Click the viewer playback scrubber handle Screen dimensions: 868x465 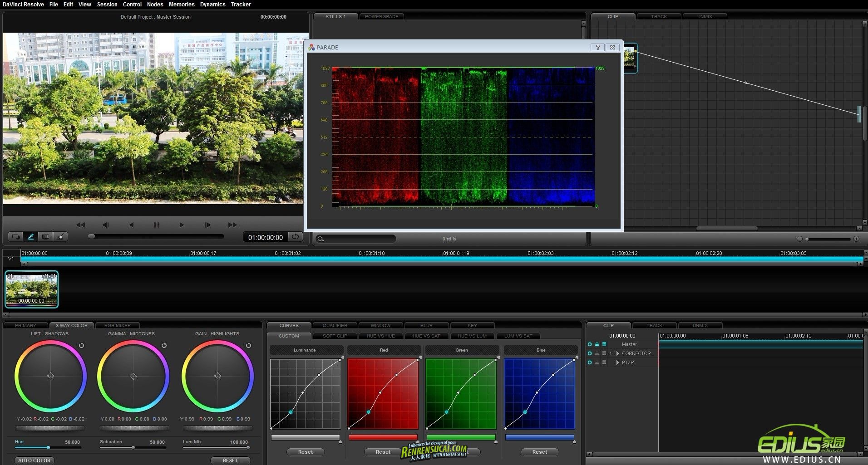tap(91, 236)
